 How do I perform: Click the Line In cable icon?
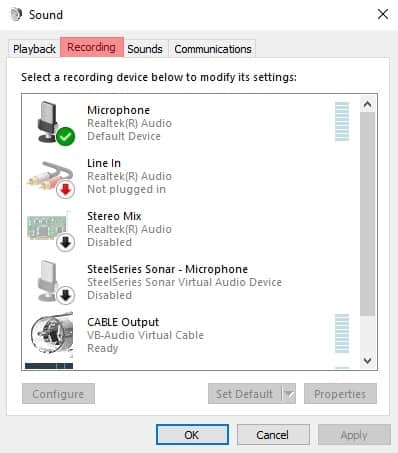(51, 179)
